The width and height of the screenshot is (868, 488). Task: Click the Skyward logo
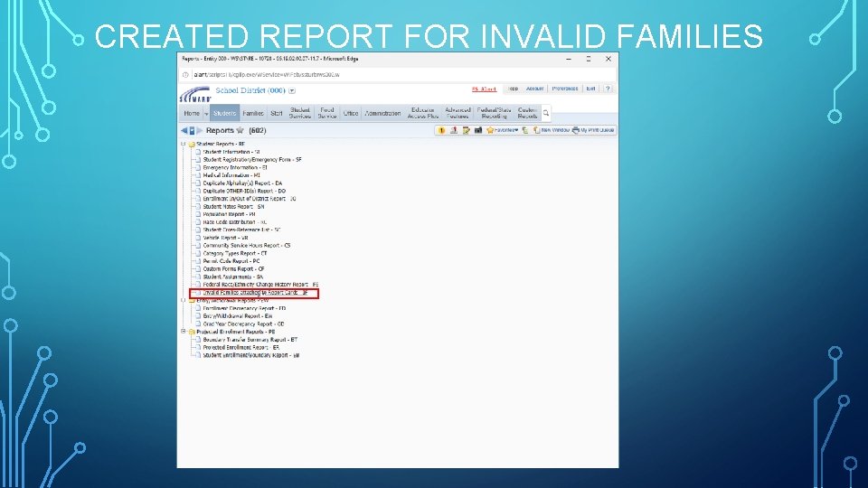[195, 95]
